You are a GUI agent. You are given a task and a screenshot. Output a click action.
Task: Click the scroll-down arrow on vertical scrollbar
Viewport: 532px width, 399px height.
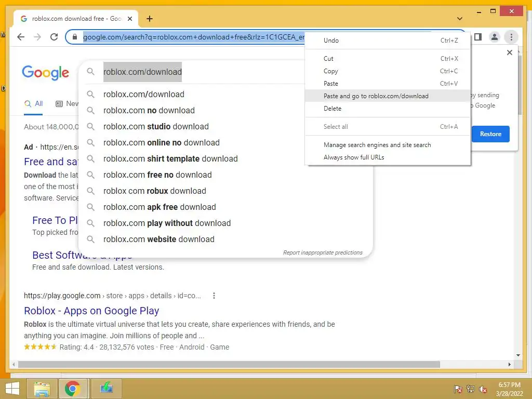pos(518,355)
